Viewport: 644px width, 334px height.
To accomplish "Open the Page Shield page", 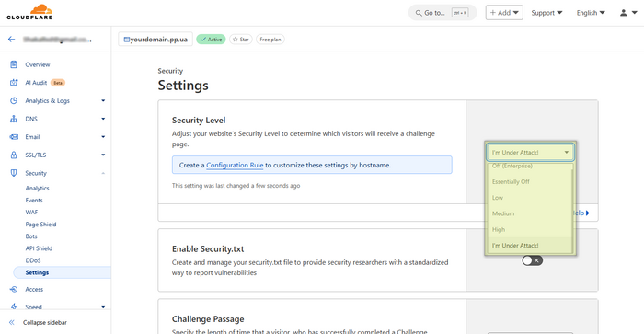I will click(40, 225).
